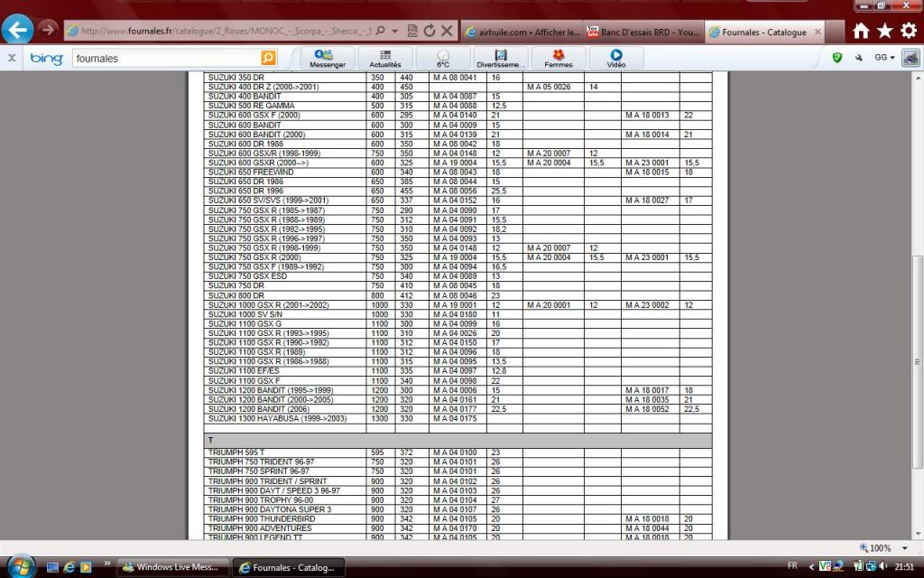Expand the address bar search dropdown arrow
The width and height of the screenshot is (924, 578).
pyautogui.click(x=394, y=31)
